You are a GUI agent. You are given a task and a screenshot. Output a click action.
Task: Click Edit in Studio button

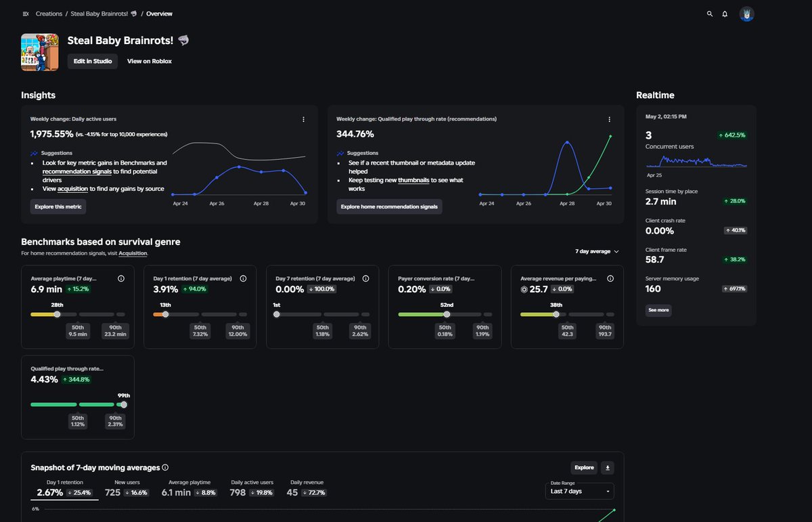point(92,61)
